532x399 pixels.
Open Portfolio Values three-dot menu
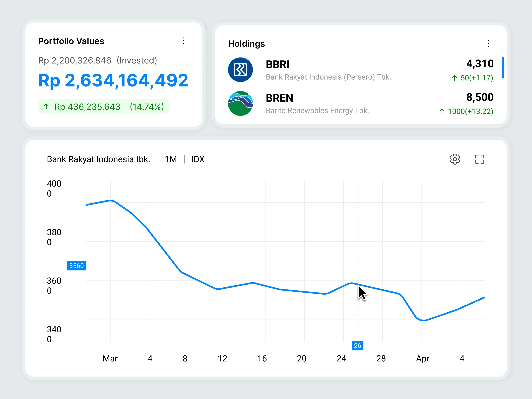184,41
